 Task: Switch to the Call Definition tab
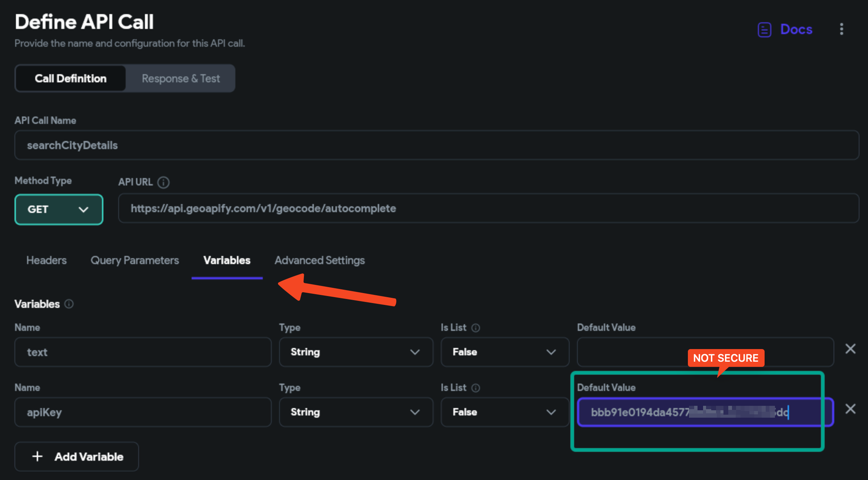(70, 79)
